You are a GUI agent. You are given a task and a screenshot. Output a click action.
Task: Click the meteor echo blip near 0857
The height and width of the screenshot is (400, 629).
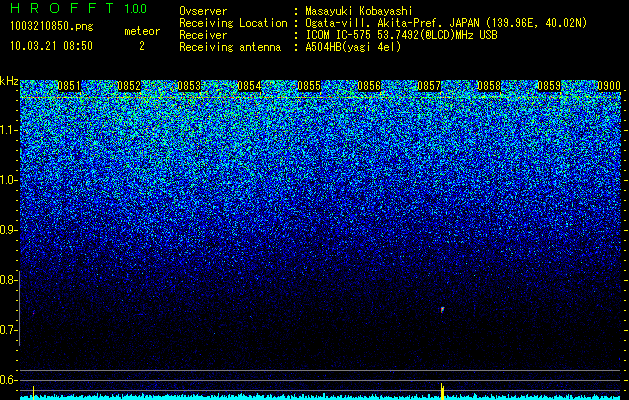(x=442, y=309)
